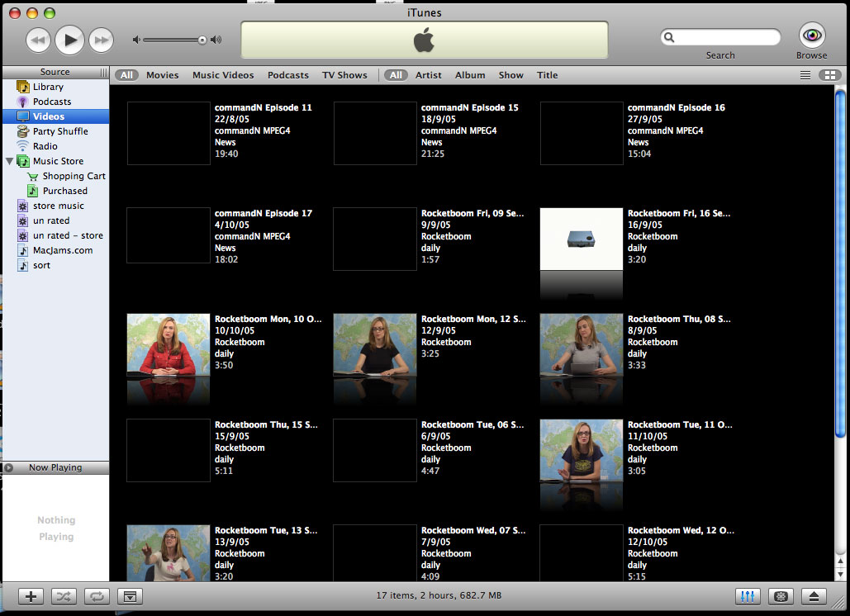This screenshot has width=850, height=616.
Task: Filter videos by Music Videos
Action: click(223, 75)
